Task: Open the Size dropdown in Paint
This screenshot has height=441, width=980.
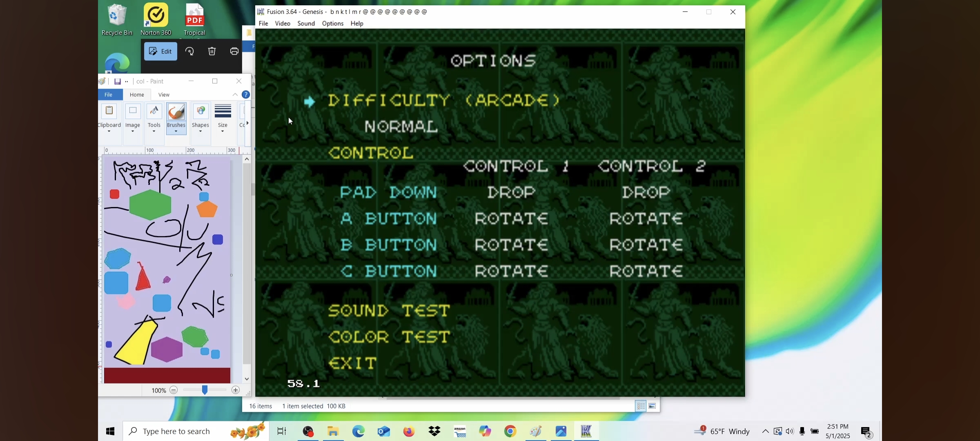Action: click(223, 131)
